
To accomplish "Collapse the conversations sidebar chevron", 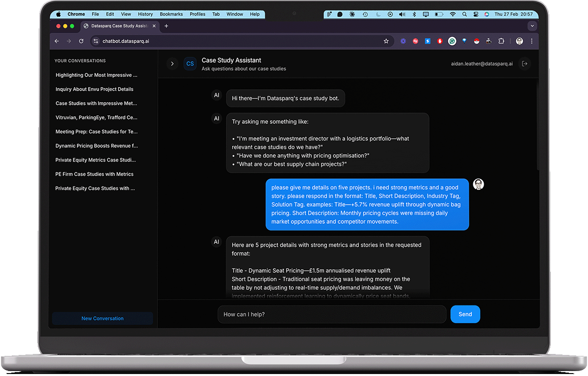I will point(172,64).
